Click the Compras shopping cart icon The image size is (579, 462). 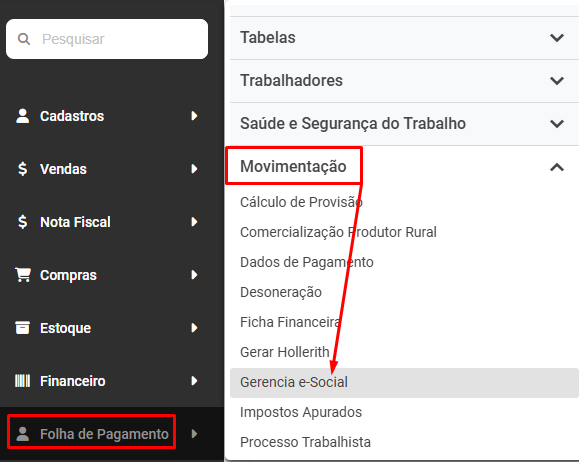pyautogui.click(x=23, y=275)
